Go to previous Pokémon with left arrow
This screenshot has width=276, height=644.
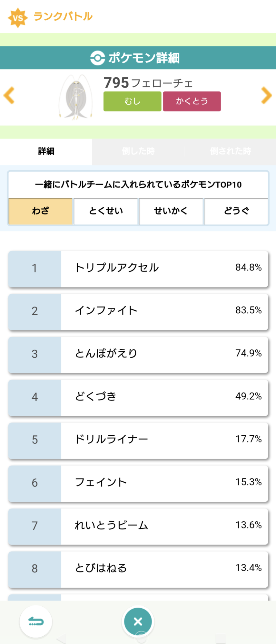pyautogui.click(x=9, y=95)
